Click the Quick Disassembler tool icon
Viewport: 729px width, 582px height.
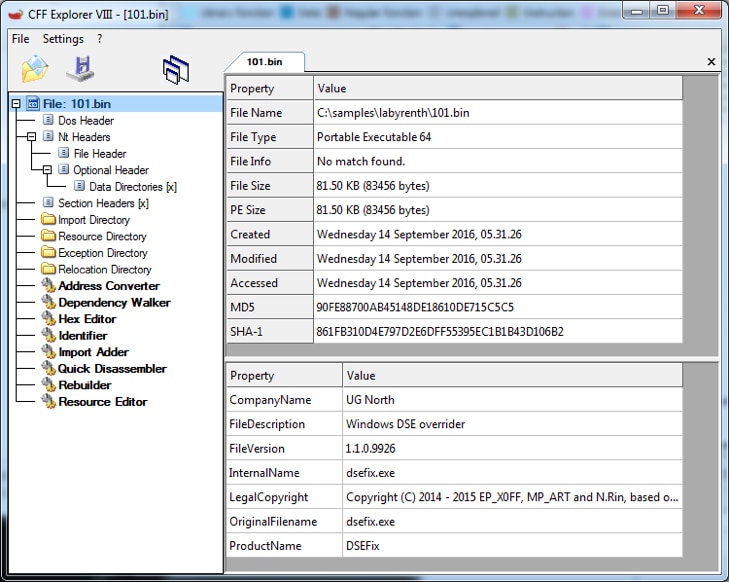pyautogui.click(x=48, y=368)
